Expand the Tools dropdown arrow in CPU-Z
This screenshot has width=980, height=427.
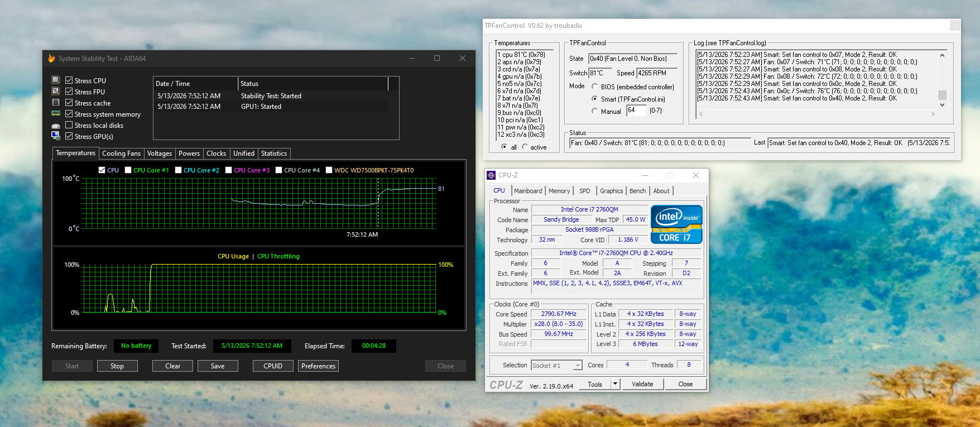pos(615,384)
